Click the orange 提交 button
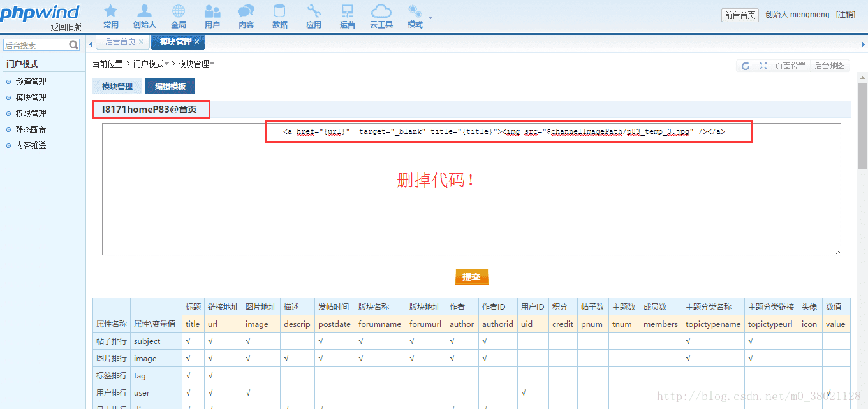This screenshot has width=868, height=409. click(471, 276)
